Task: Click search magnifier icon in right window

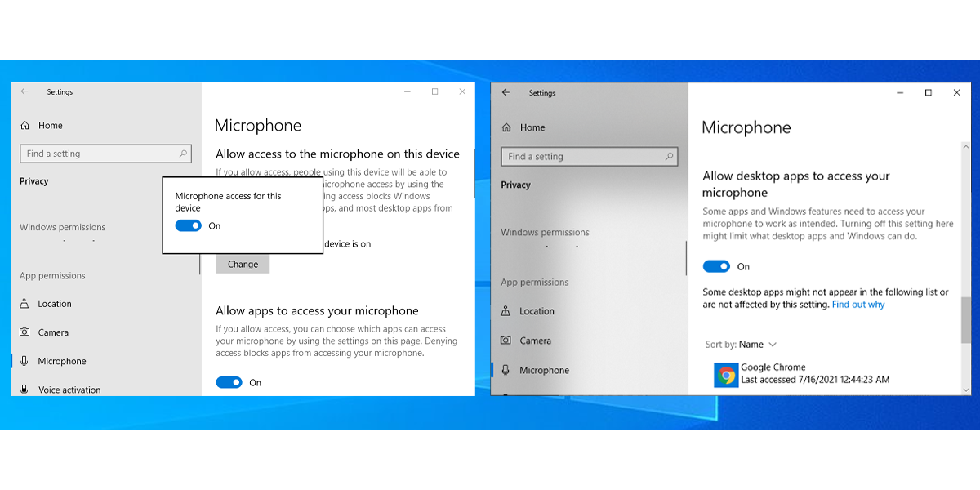Action: point(670,156)
